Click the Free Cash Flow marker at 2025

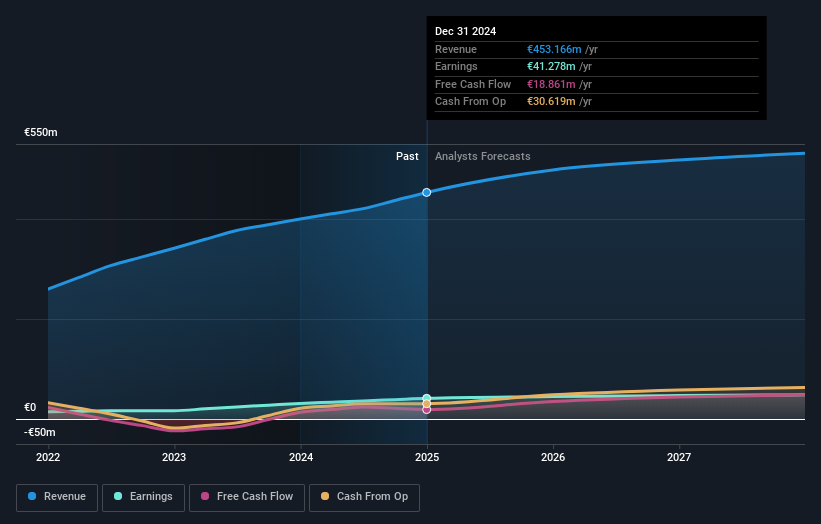427,409
